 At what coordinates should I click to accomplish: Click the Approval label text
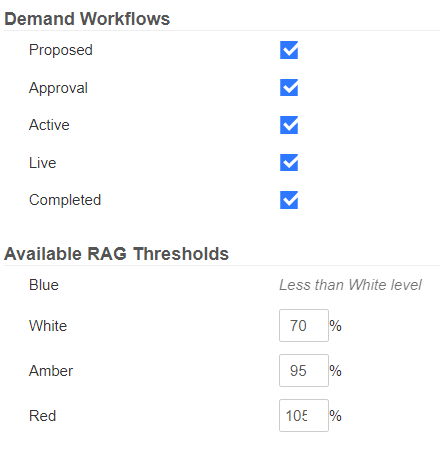(x=58, y=88)
